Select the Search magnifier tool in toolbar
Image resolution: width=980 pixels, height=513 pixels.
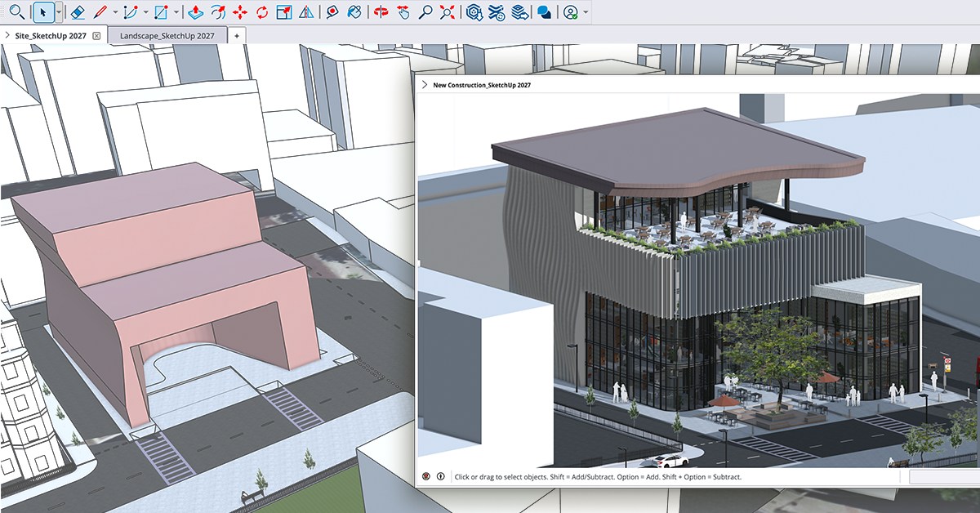click(16, 12)
